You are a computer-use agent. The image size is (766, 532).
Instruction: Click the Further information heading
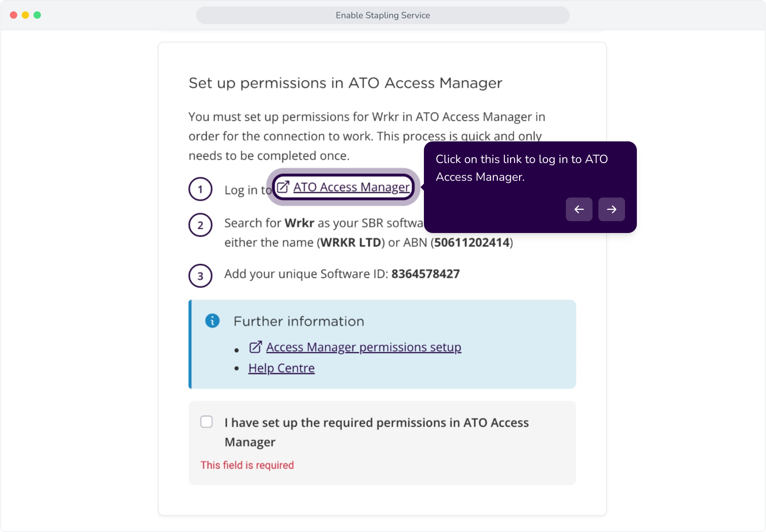[x=299, y=321]
